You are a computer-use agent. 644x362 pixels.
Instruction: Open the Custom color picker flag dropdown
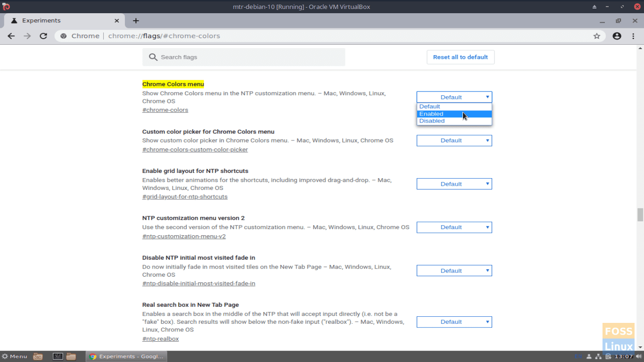coord(454,140)
